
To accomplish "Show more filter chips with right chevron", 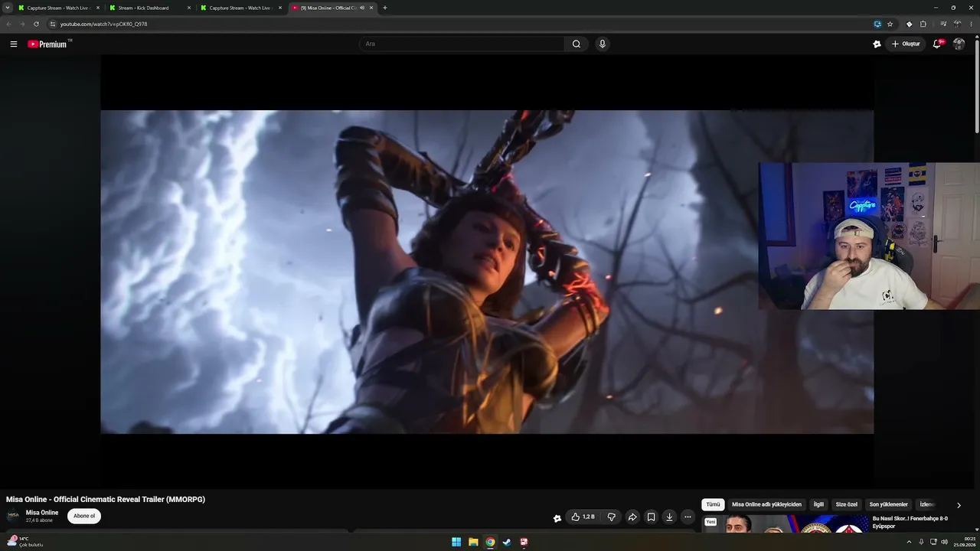I will (x=959, y=505).
